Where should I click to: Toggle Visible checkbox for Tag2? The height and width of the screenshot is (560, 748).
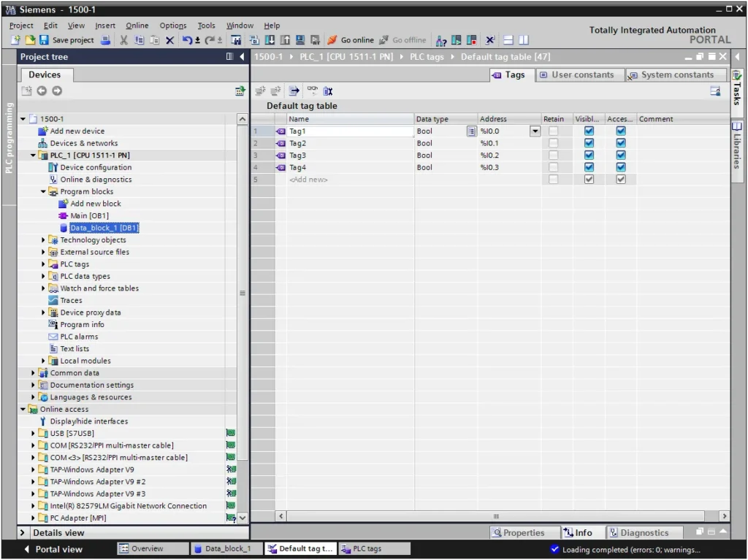pos(589,142)
